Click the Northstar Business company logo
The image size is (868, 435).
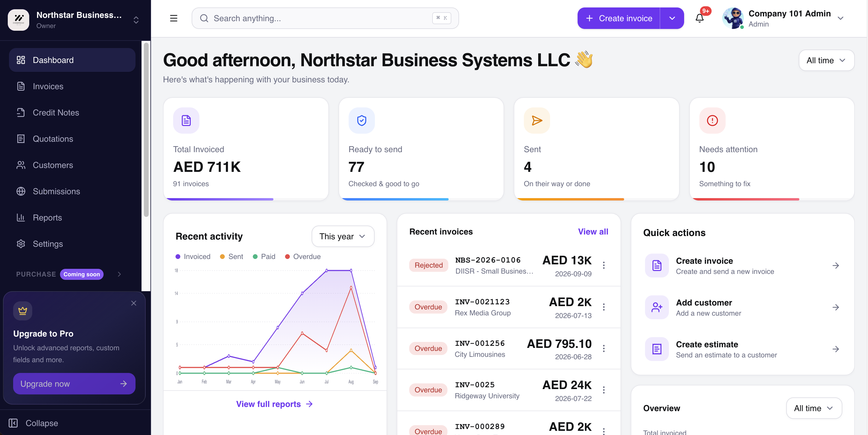coord(19,19)
